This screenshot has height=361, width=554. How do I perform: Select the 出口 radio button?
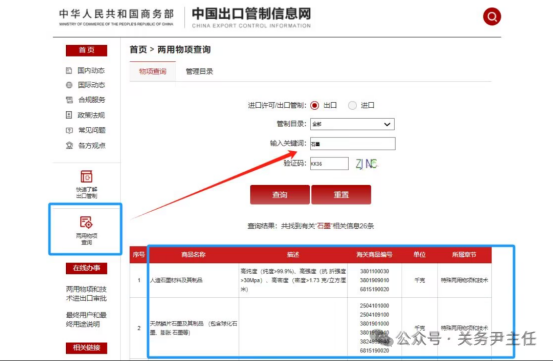click(x=314, y=105)
